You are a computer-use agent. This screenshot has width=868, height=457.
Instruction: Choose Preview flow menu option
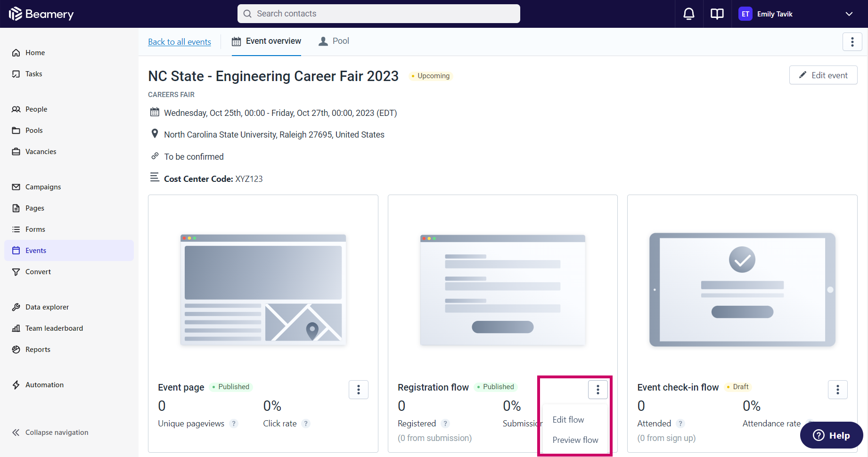[575, 440]
